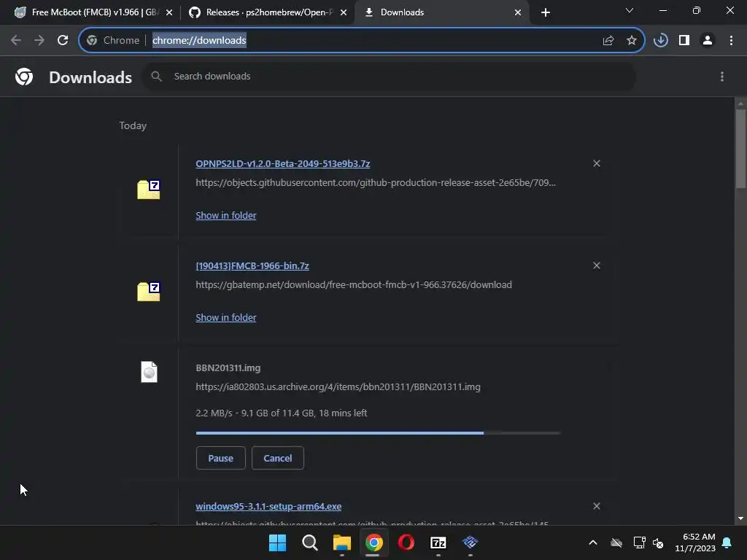Show hidden system tray icons
The image size is (747, 560).
(x=592, y=542)
